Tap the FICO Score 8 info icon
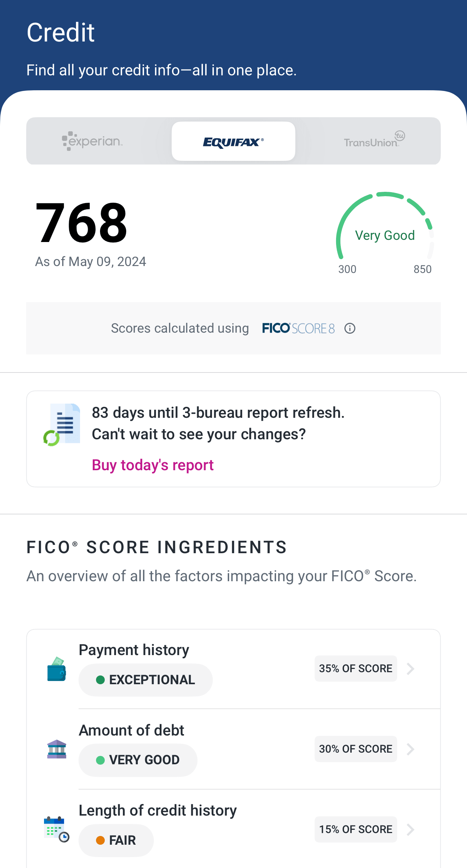 click(350, 328)
